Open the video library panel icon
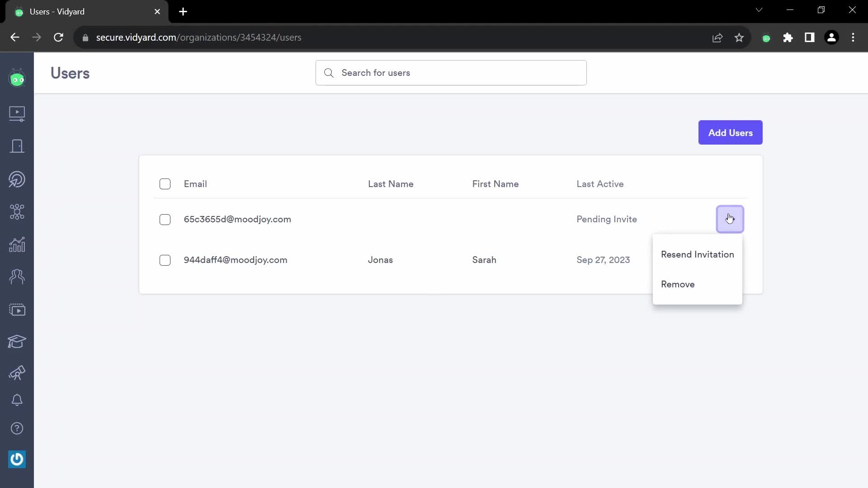This screenshot has height=488, width=868. click(x=16, y=113)
